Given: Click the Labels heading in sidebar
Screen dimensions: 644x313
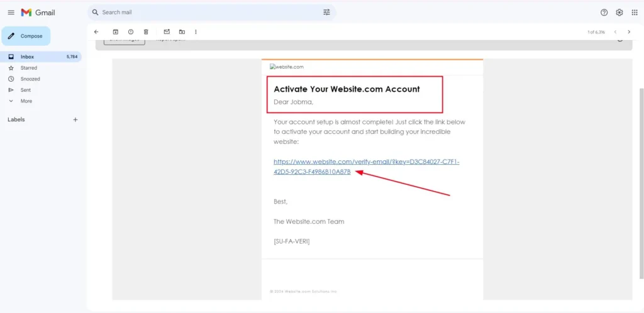Looking at the screenshot, I should click(16, 120).
